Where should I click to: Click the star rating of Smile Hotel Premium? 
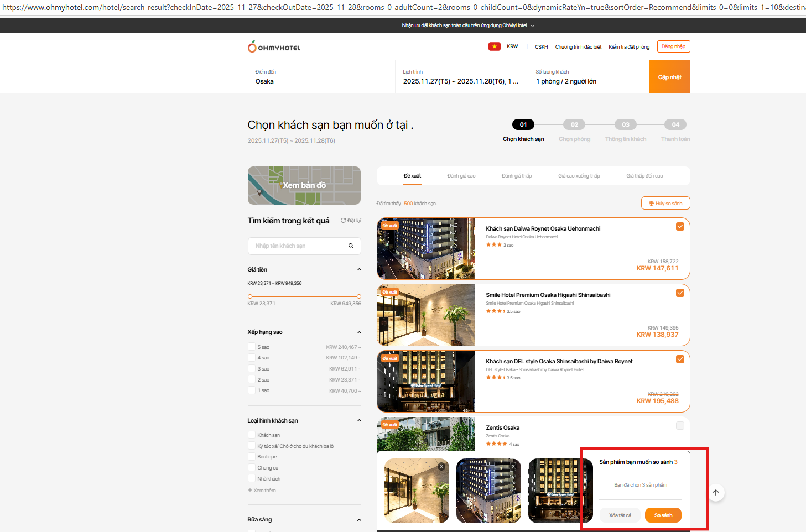(496, 311)
